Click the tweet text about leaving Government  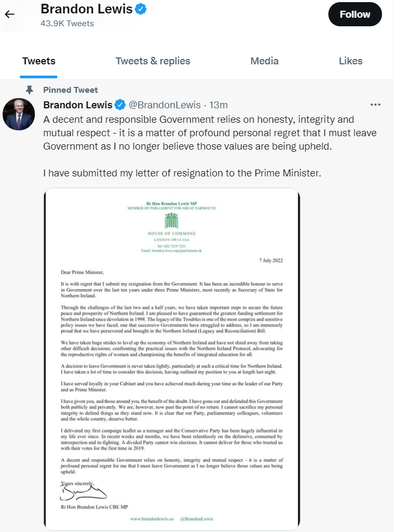click(198, 132)
